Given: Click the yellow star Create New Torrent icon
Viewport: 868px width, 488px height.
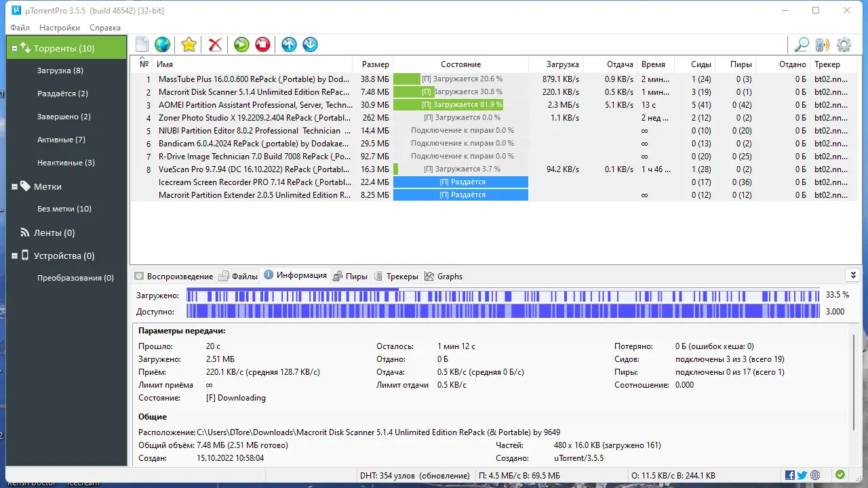Looking at the screenshot, I should pyautogui.click(x=189, y=45).
